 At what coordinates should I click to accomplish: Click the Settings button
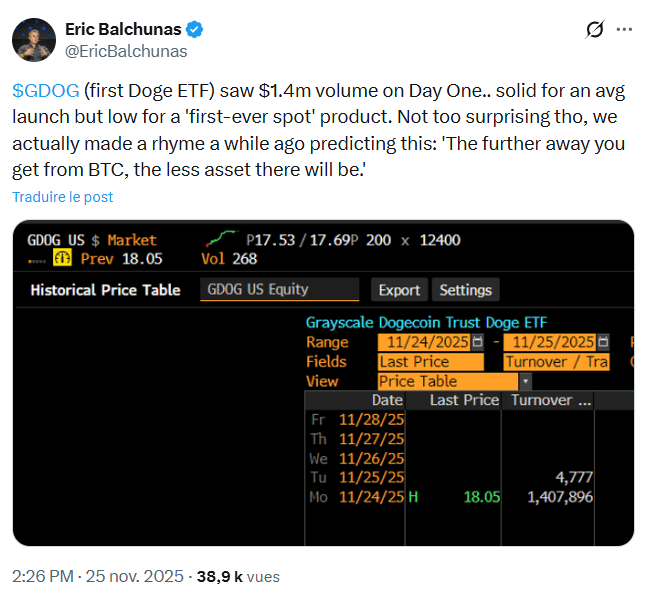[x=465, y=290]
